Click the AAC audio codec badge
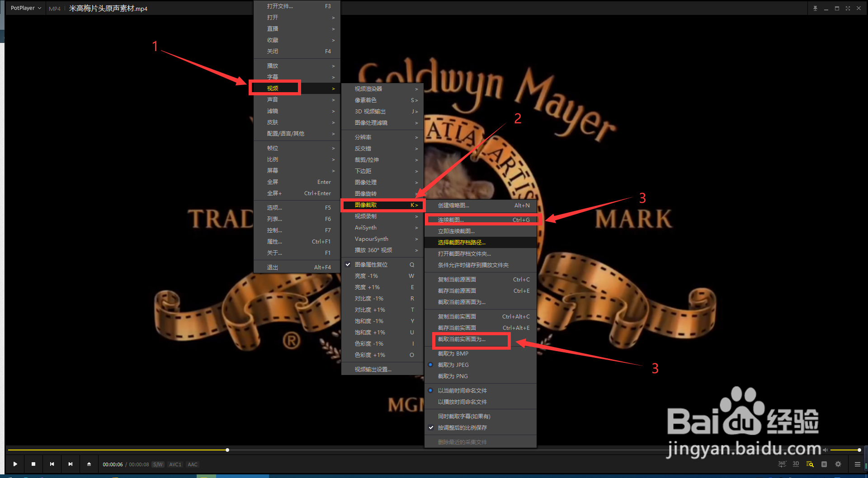The image size is (868, 478). click(x=193, y=464)
